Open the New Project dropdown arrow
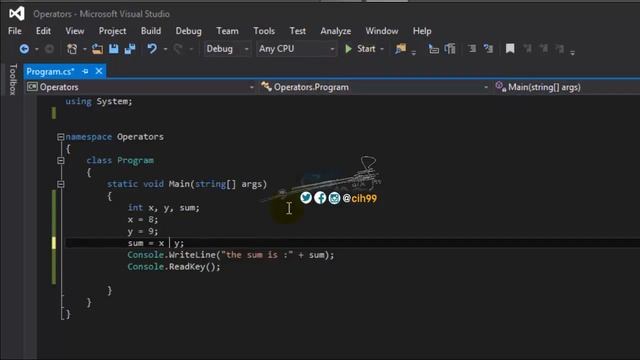 (84, 49)
